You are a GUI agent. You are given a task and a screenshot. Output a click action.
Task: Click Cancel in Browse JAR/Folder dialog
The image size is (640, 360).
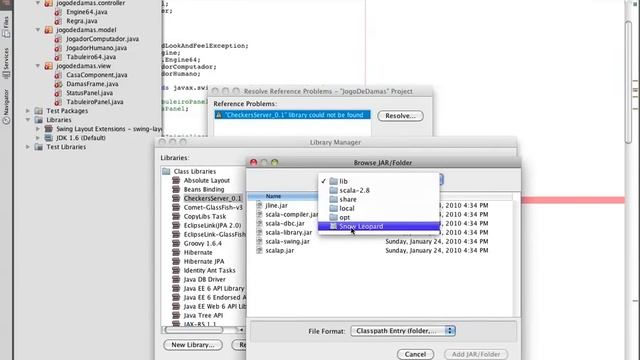(x=415, y=354)
